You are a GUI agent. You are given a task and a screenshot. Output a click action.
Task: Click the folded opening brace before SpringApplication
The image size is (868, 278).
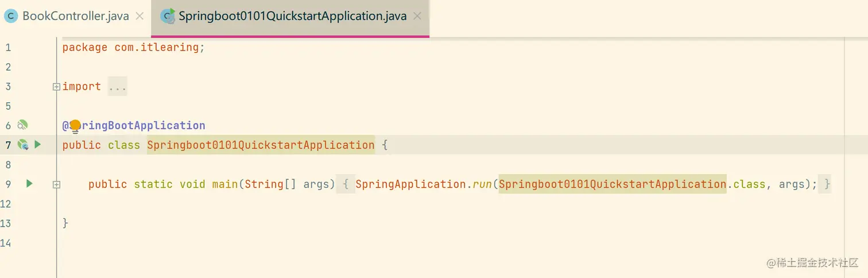point(346,184)
